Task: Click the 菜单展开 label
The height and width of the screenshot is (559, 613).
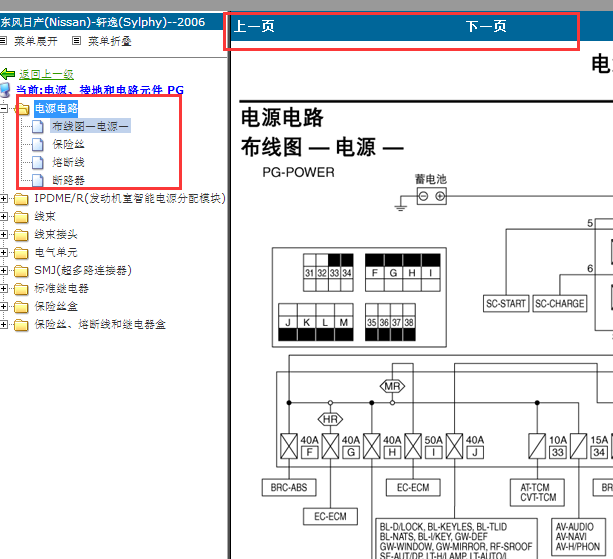Action: click(x=36, y=41)
